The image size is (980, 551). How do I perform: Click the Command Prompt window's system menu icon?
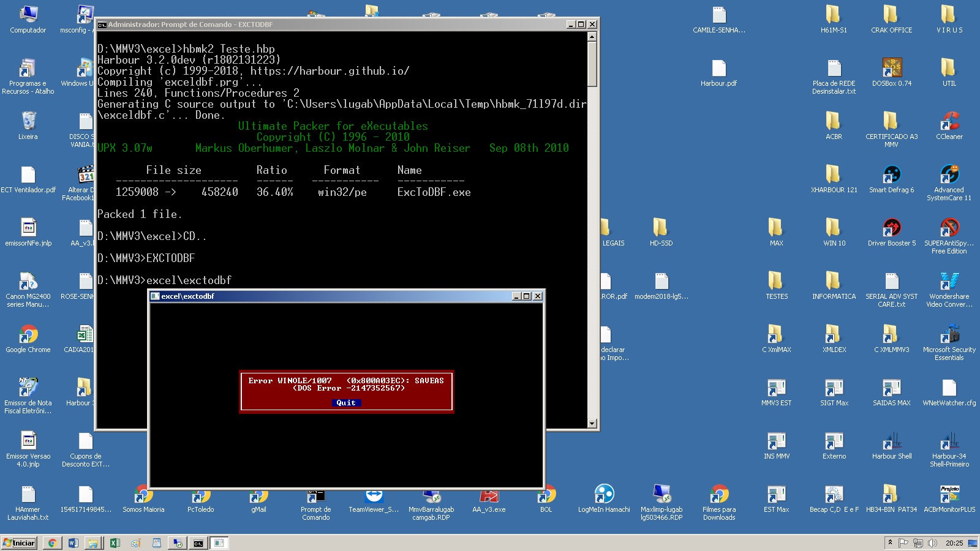[102, 24]
